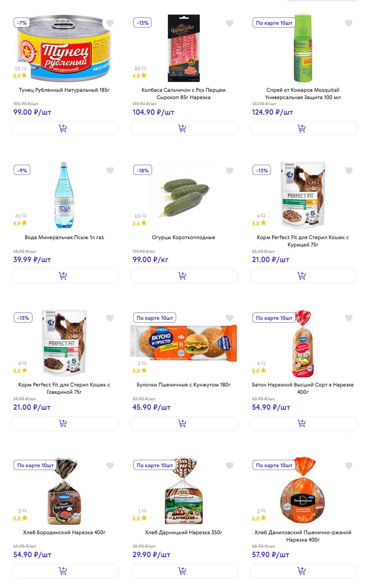Favorite the Тунец Рубленный heart icon
The height and width of the screenshot is (588, 373).
tap(110, 23)
